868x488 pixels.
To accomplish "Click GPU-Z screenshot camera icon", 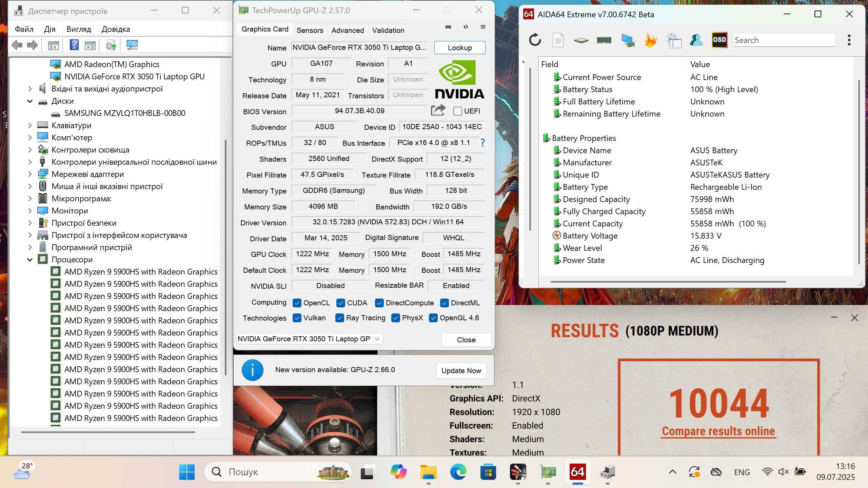I will (448, 27).
